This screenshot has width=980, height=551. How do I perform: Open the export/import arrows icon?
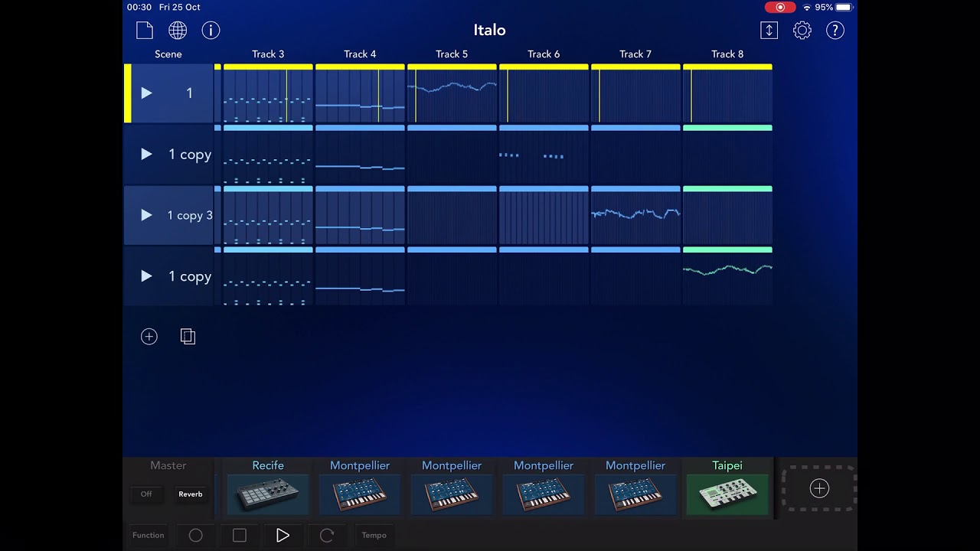click(769, 30)
